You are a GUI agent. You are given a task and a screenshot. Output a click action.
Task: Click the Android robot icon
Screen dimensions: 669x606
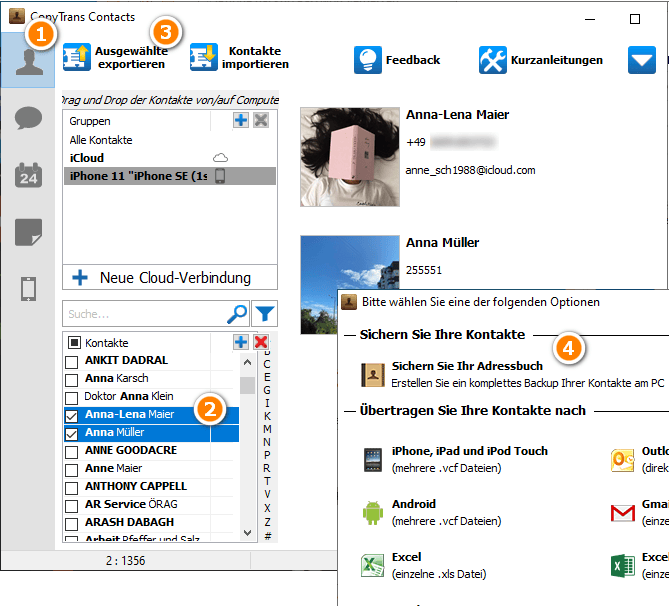[x=373, y=513]
